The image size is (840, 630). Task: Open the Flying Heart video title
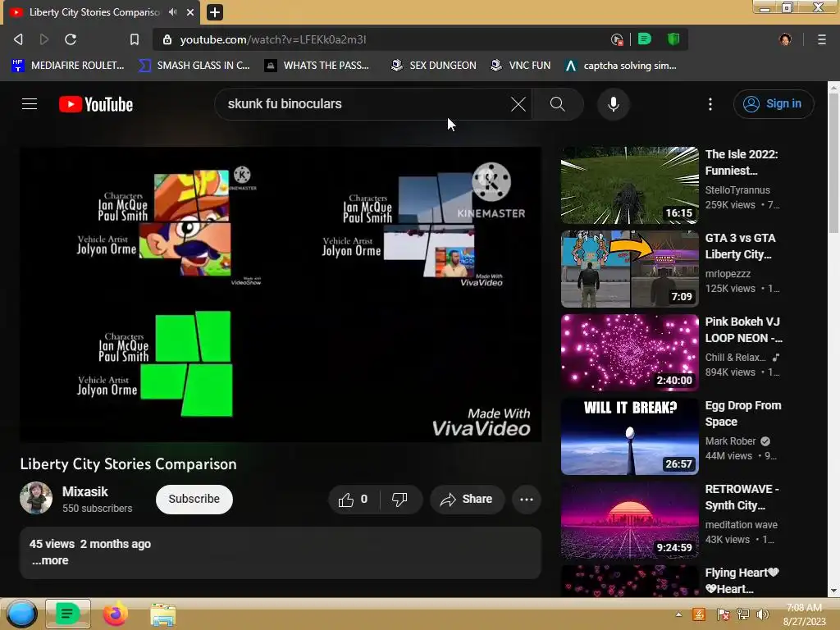pyautogui.click(x=742, y=581)
